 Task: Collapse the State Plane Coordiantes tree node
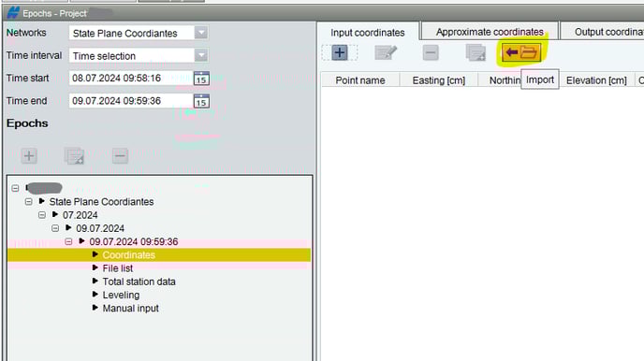(x=28, y=202)
